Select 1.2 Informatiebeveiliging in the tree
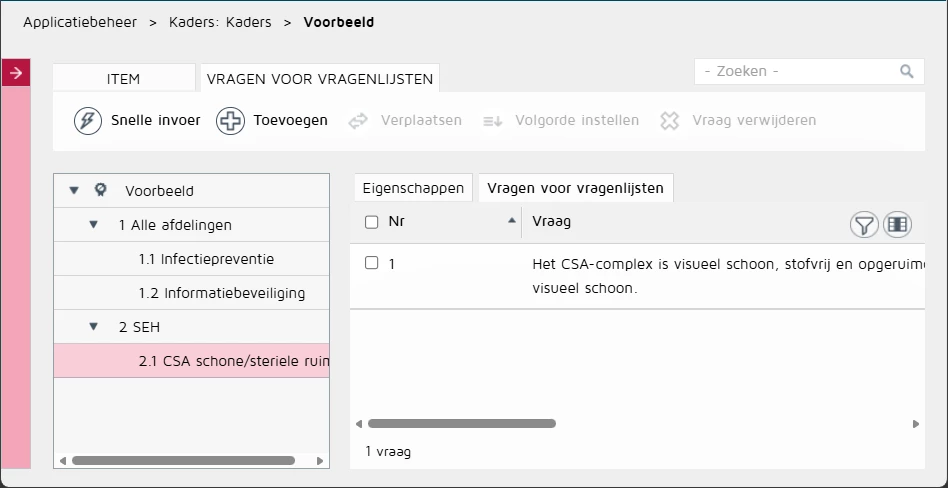The height and width of the screenshot is (488, 948). (222, 293)
